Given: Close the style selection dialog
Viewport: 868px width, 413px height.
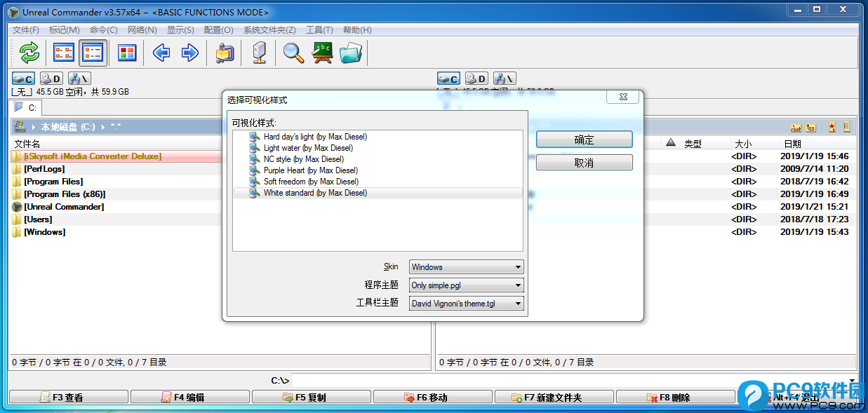Looking at the screenshot, I should [x=623, y=98].
